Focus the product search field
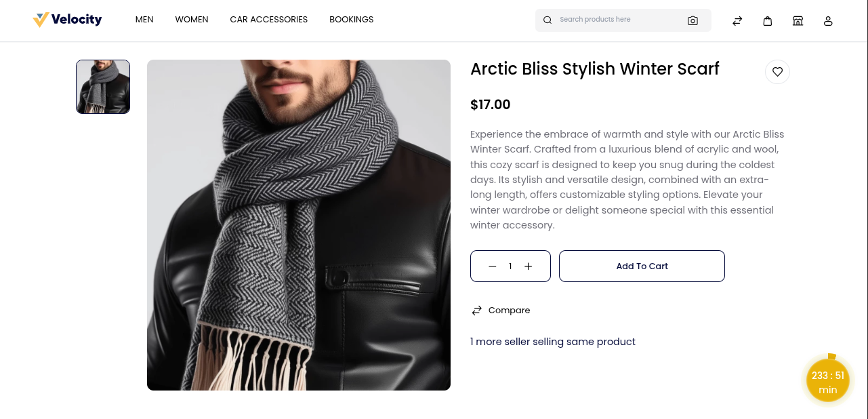This screenshot has width=868, height=419. click(617, 20)
